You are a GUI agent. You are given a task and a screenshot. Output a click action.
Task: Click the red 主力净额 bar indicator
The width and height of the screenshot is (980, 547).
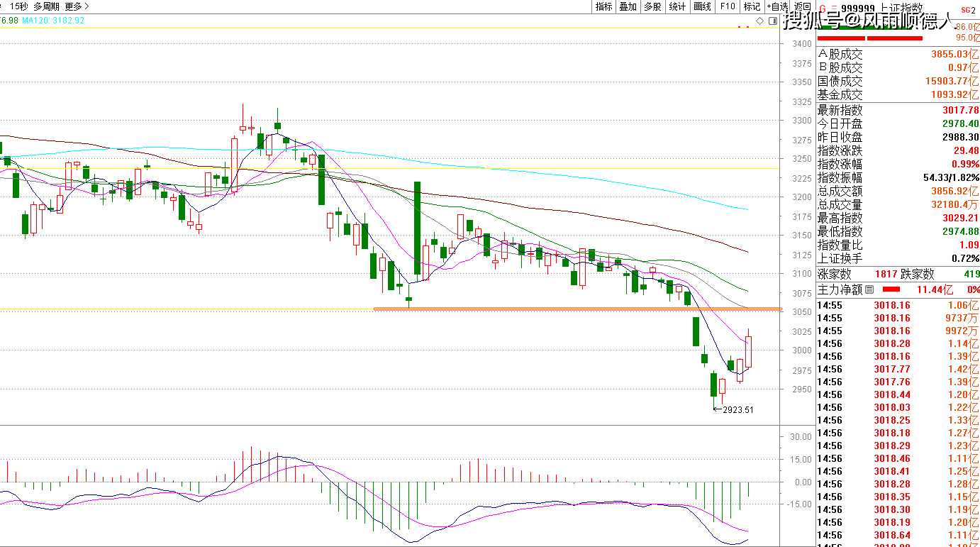[x=891, y=289]
